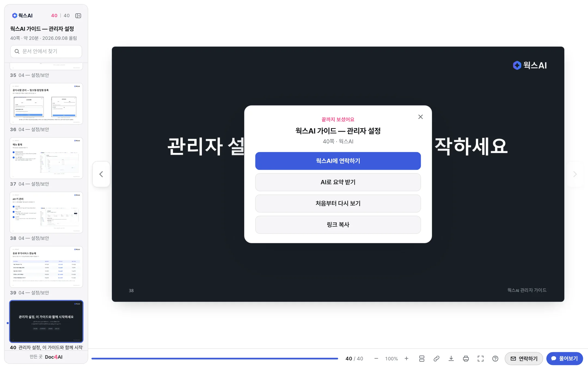This screenshot has height=368, width=588.
Task: Click the 웍스AI logo in sidebar
Action: point(22,16)
